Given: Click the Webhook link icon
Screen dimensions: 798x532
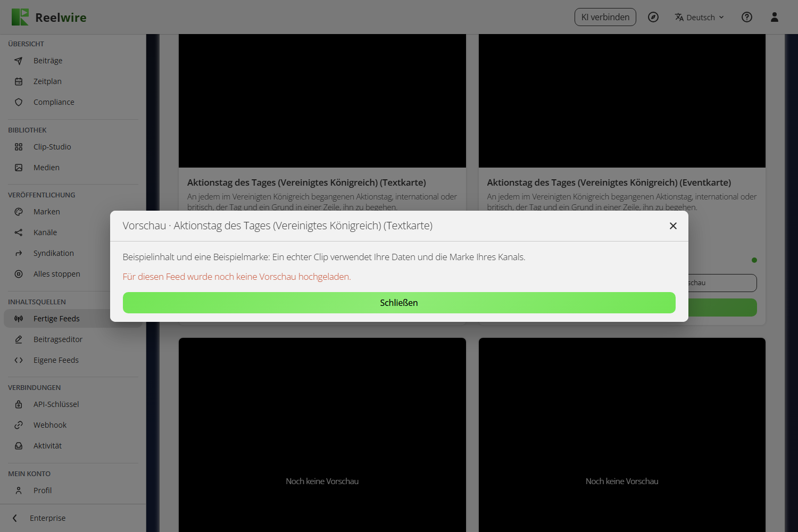Looking at the screenshot, I should click(19, 425).
